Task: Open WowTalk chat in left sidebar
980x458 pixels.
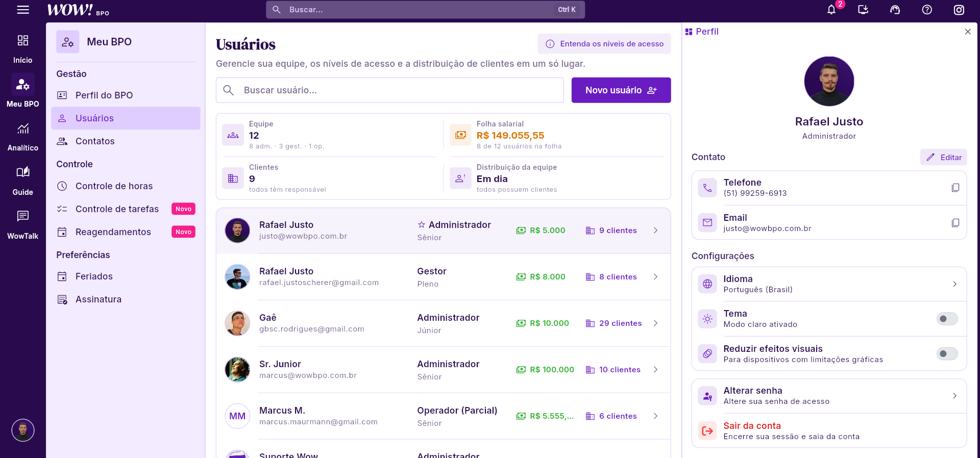Action: pyautogui.click(x=23, y=225)
